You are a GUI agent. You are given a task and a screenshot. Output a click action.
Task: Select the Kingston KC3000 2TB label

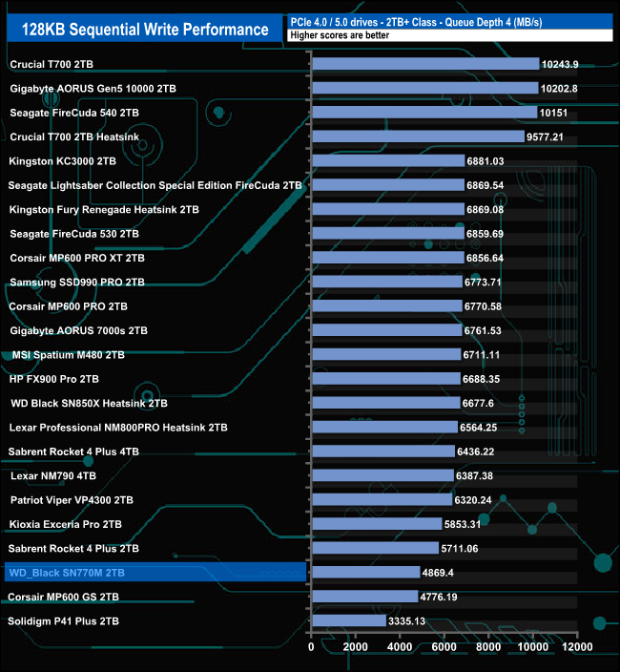click(x=63, y=161)
